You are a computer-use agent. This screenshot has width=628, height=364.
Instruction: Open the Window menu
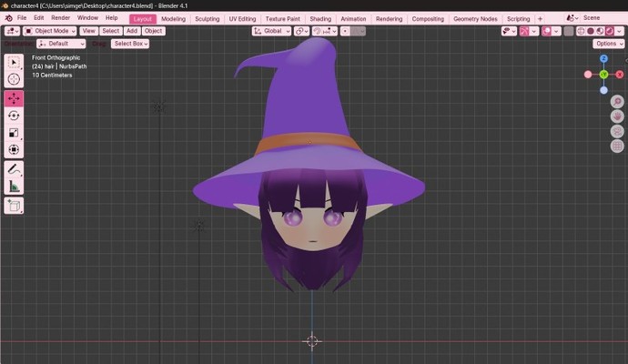tap(87, 18)
